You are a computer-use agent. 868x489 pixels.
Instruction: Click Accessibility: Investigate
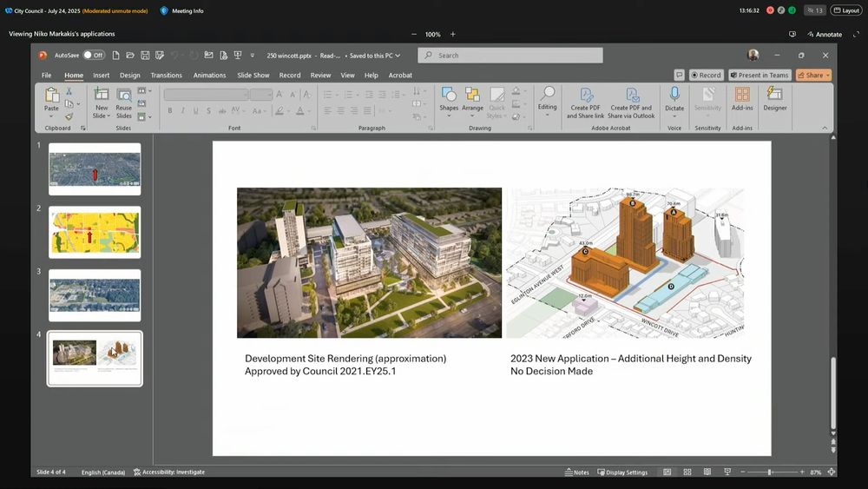coord(169,472)
